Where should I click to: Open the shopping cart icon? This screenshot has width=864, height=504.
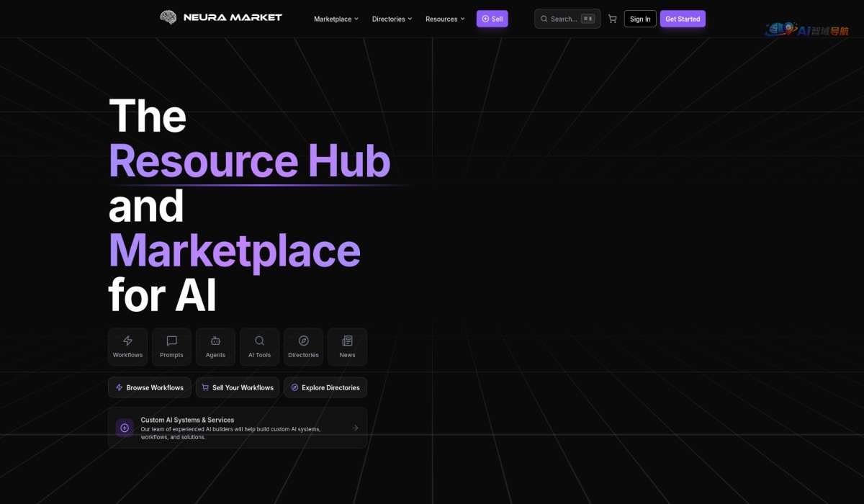click(612, 19)
